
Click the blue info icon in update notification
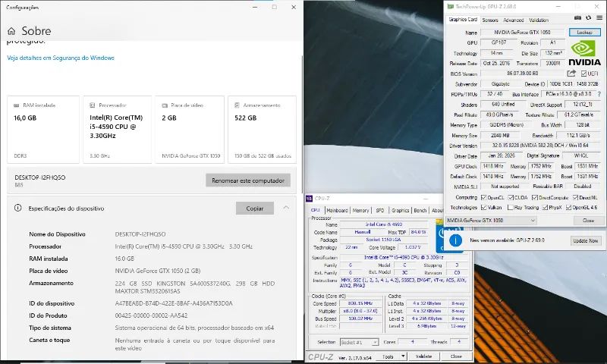456,240
